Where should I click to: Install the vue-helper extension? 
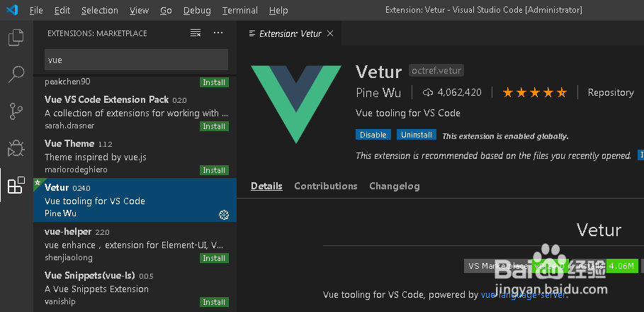click(214, 258)
